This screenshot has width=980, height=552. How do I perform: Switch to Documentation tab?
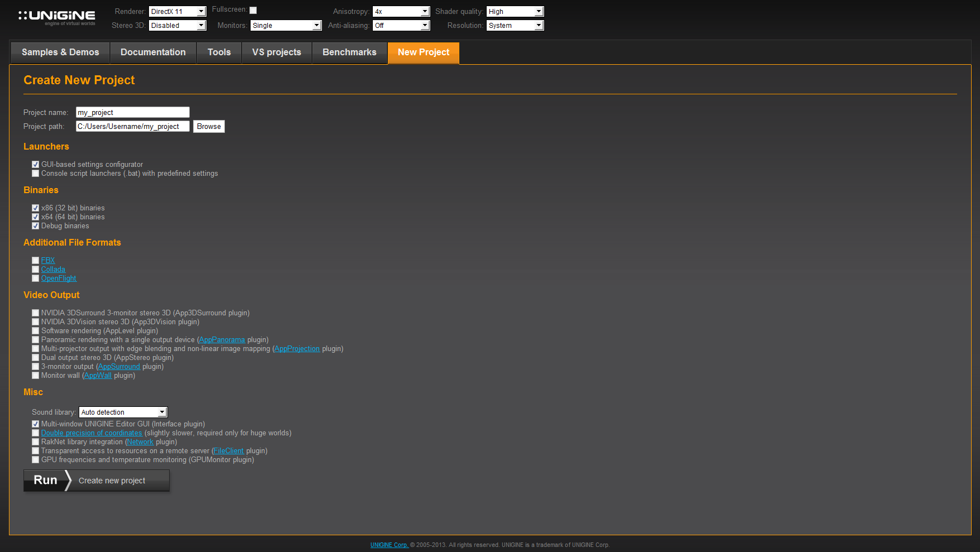pos(153,52)
